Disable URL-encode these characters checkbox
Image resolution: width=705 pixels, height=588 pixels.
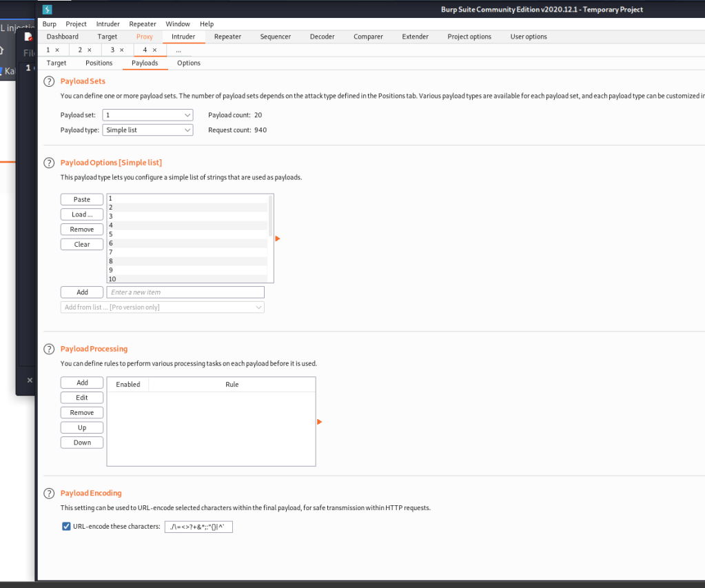pos(66,527)
